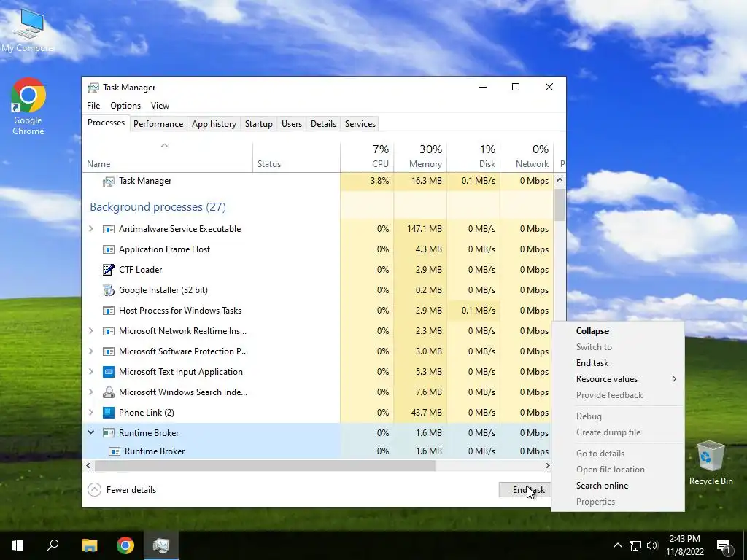This screenshot has height=560, width=747.
Task: Switch to the Performance tab
Action: (x=158, y=124)
